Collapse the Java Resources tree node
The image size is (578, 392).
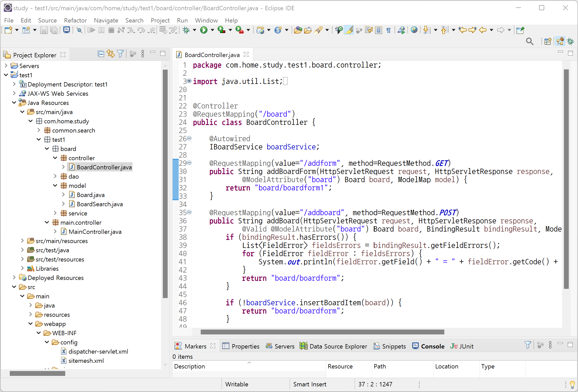point(14,103)
